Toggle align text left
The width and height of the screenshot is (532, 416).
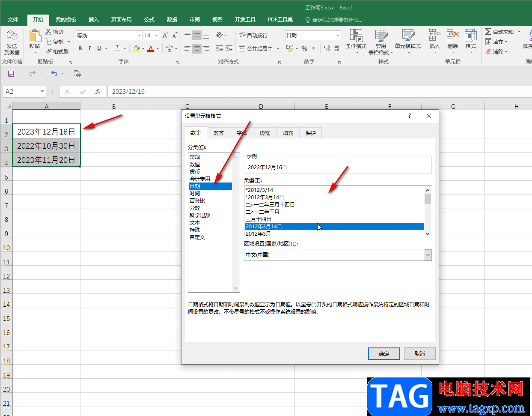187,48
